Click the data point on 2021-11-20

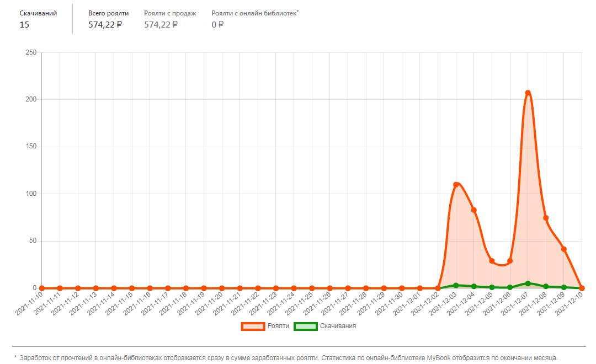[222, 288]
